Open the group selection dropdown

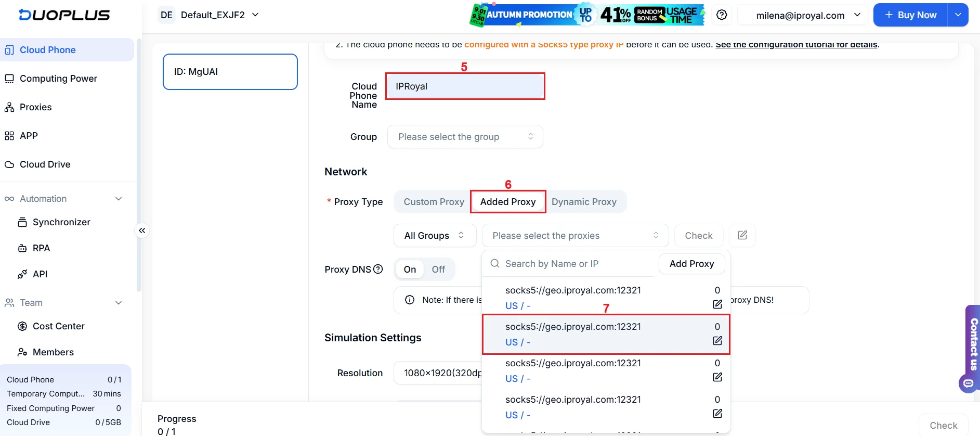coord(465,137)
